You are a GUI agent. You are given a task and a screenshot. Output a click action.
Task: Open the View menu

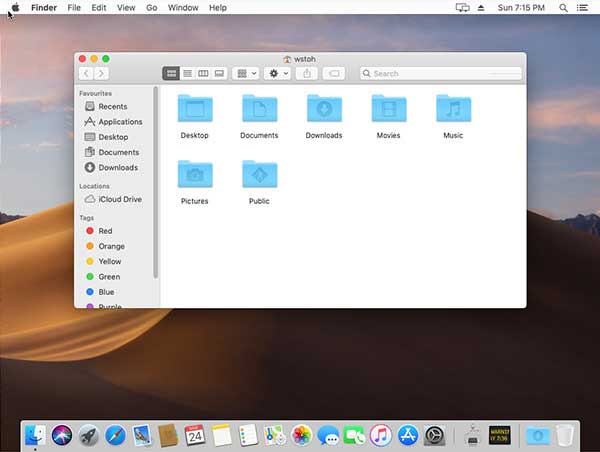126,7
